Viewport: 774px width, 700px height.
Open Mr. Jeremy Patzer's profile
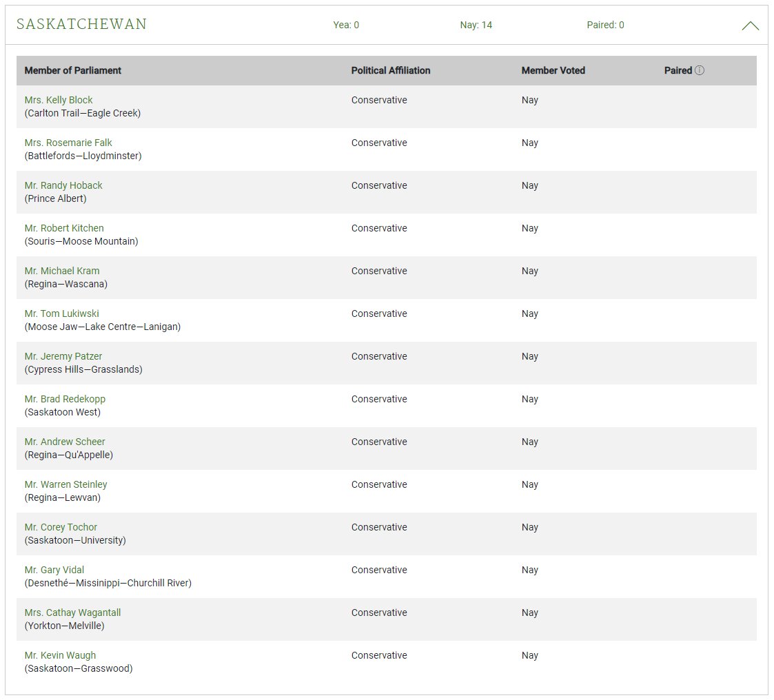click(x=63, y=356)
